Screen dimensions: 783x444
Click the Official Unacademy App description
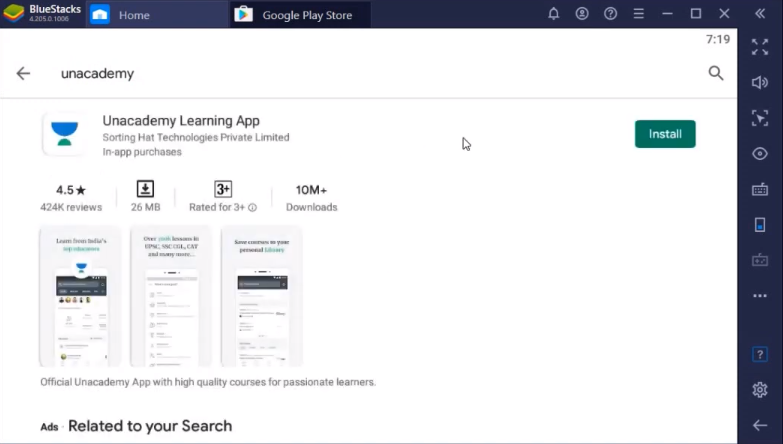208,382
